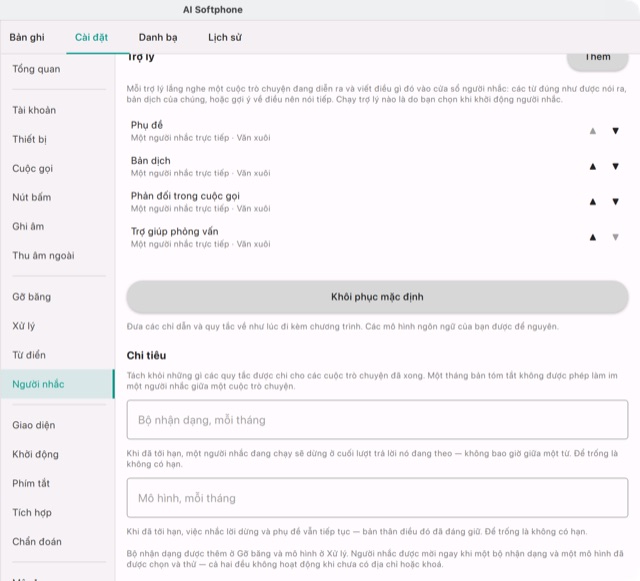Focus the Mô hình, mỗi tháng field
The image size is (640, 581).
pos(377,498)
